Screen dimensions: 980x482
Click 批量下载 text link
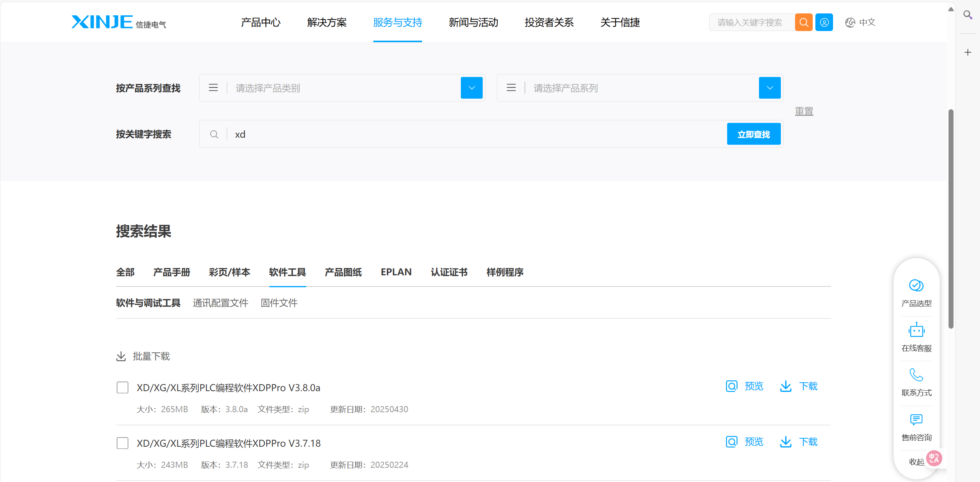coord(151,356)
